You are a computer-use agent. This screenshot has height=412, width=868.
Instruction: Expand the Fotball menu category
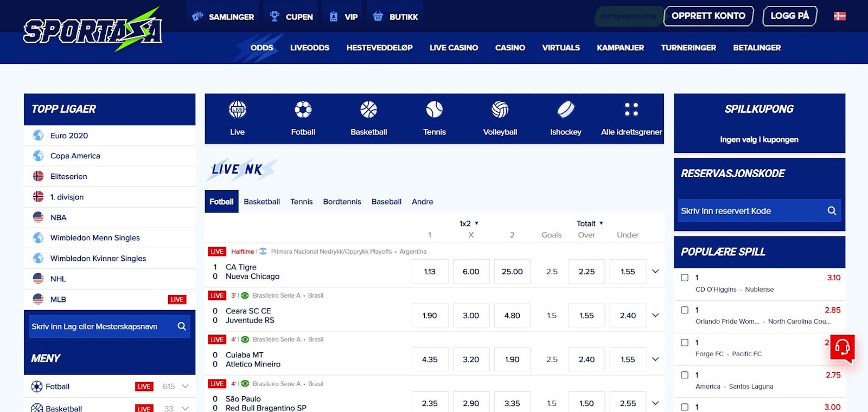tap(185, 387)
